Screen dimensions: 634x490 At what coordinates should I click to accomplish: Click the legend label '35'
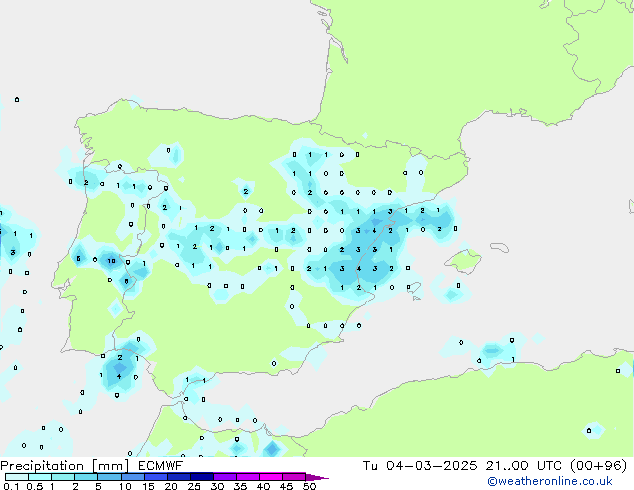(240, 486)
